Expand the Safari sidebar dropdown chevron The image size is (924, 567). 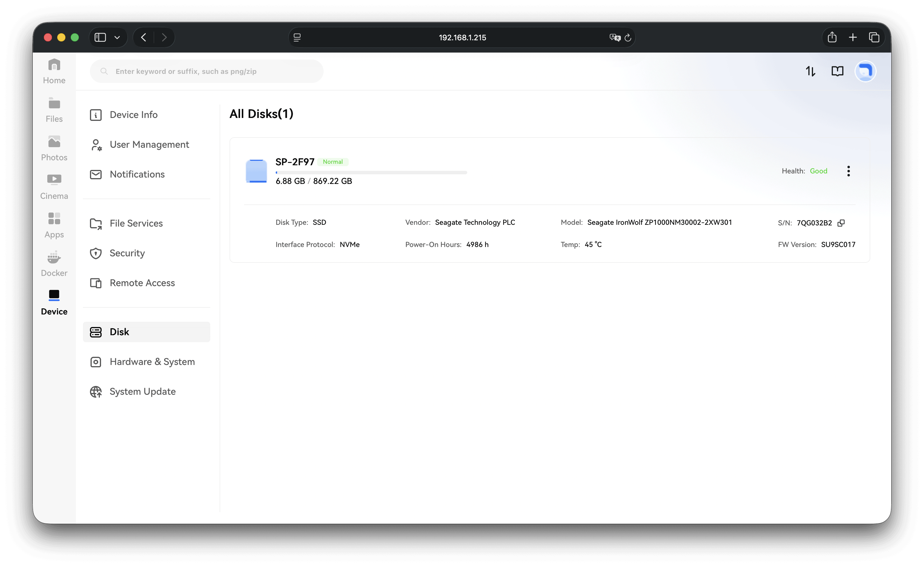[x=117, y=37]
